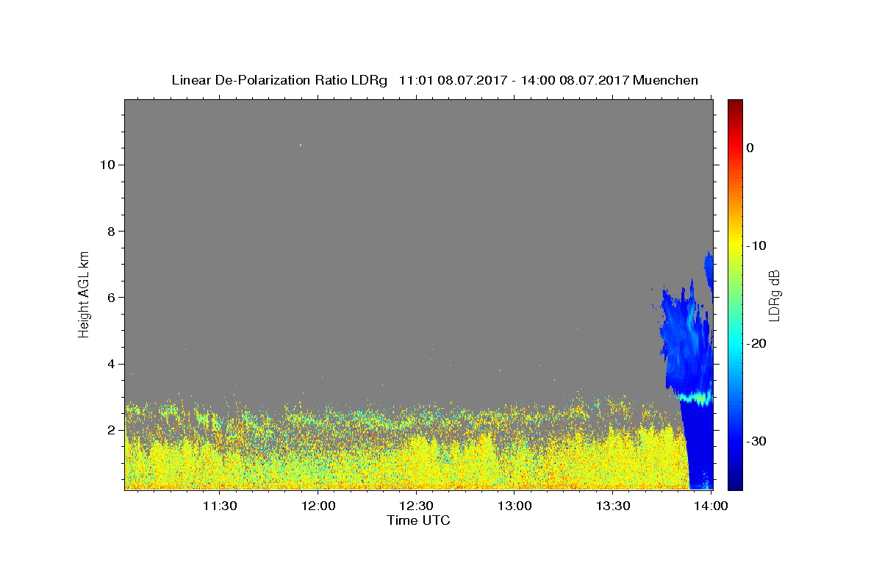The image size is (882, 588).
Task: Click the colorbar value 0
Action: click(750, 148)
